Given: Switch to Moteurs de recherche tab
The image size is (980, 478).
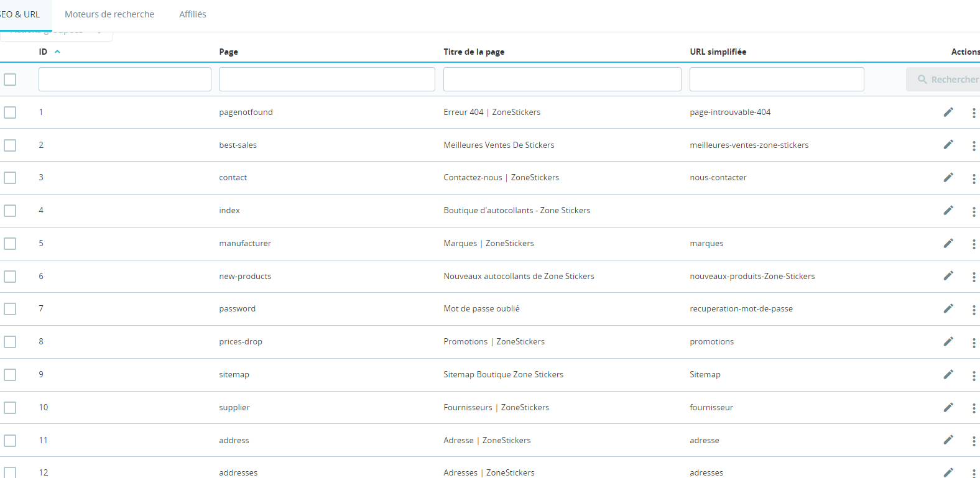Looking at the screenshot, I should pos(109,14).
